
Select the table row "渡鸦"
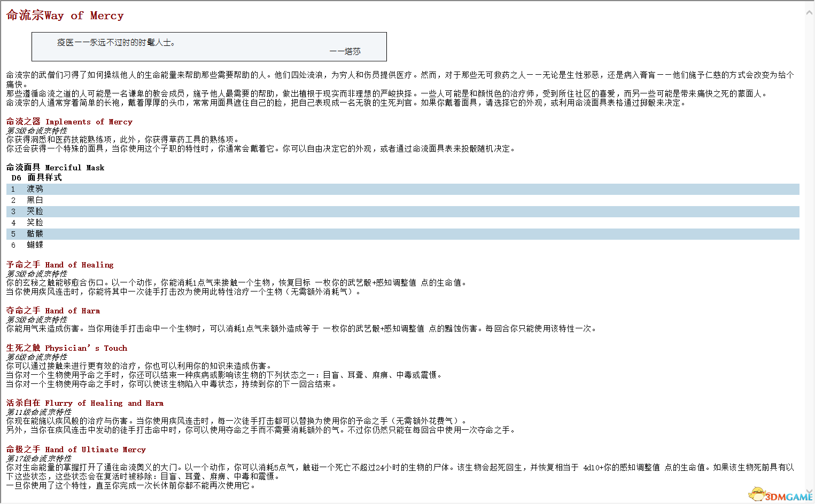point(403,189)
